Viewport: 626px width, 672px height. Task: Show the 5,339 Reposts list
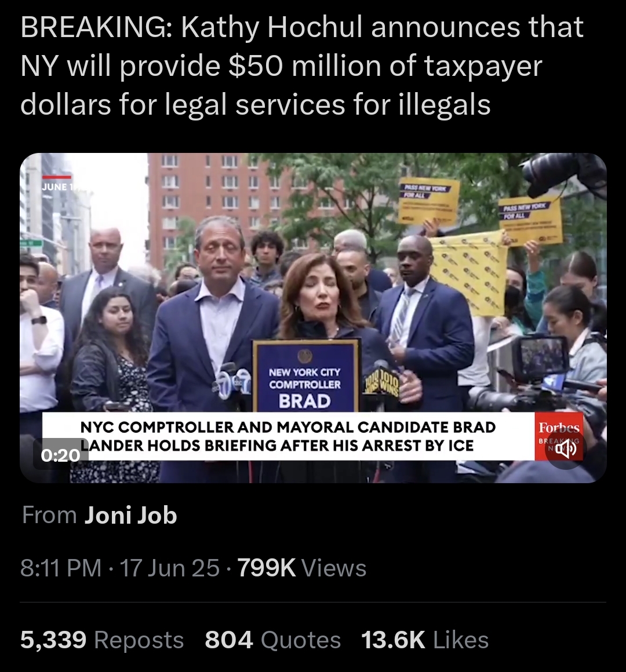click(102, 640)
